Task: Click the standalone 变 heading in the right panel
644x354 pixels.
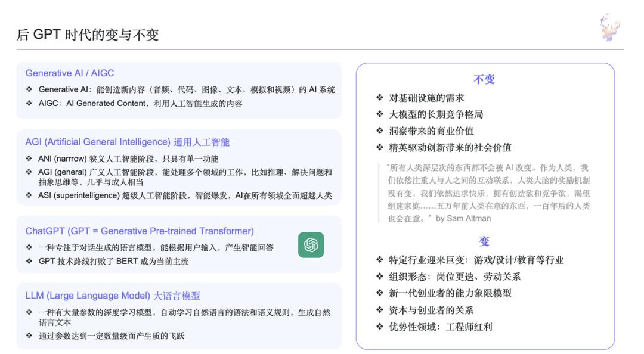Action: pos(484,241)
